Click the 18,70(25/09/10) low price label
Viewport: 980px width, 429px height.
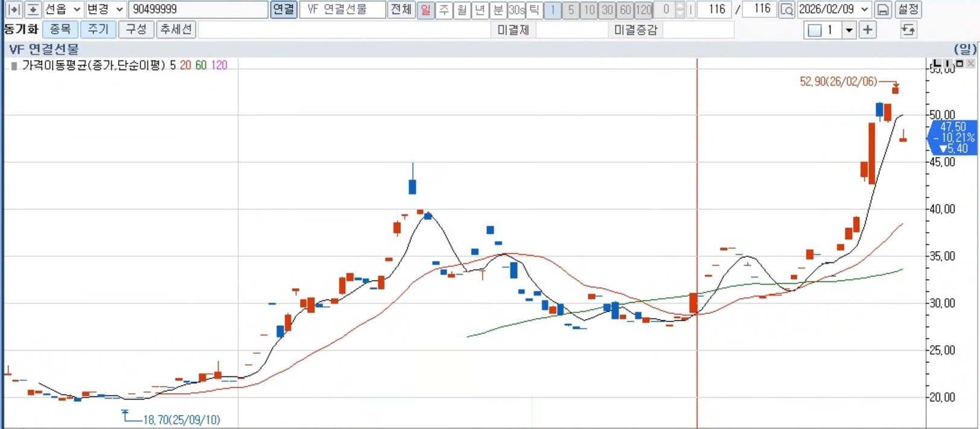[x=181, y=420]
